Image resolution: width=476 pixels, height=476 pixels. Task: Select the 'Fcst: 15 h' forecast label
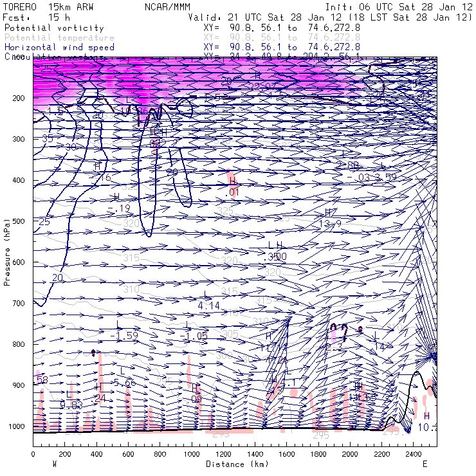pyautogui.click(x=37, y=17)
